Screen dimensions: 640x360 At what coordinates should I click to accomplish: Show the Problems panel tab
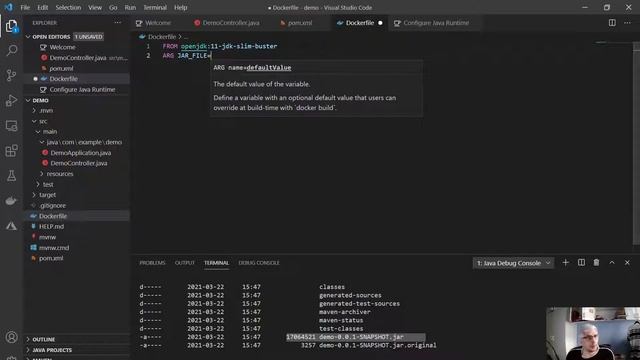[152, 263]
